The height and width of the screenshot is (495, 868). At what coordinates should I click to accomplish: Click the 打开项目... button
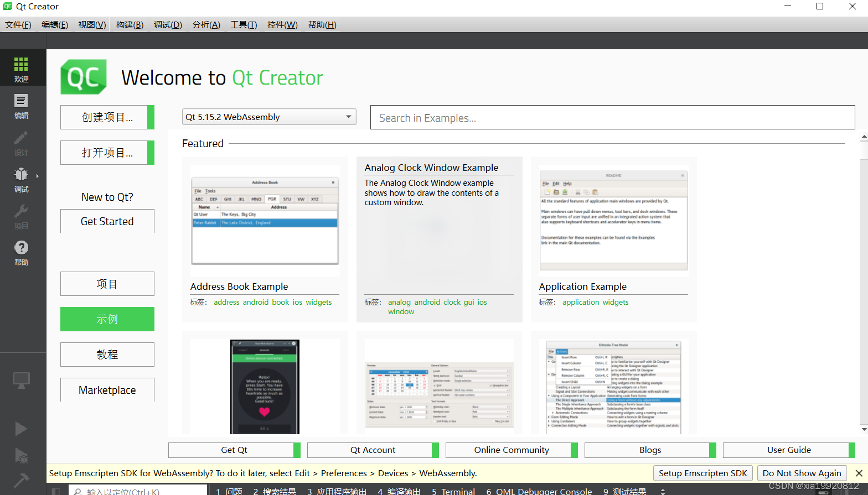pos(107,153)
